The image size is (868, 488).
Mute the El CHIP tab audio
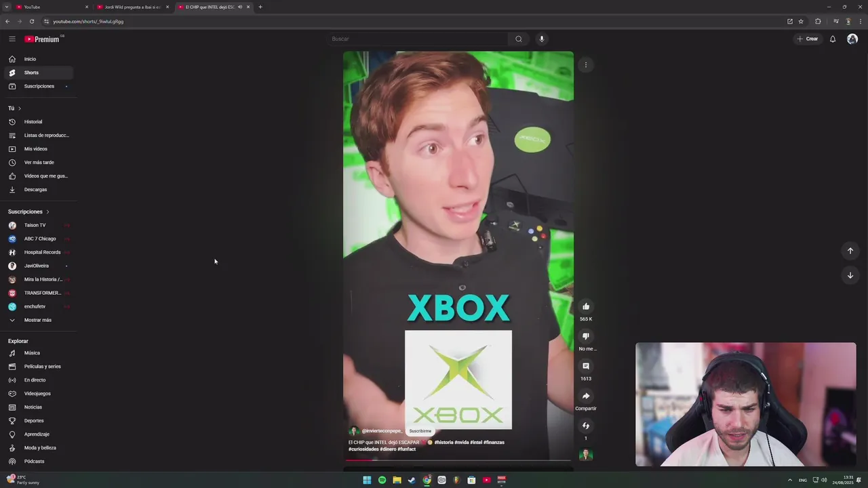pyautogui.click(x=240, y=7)
